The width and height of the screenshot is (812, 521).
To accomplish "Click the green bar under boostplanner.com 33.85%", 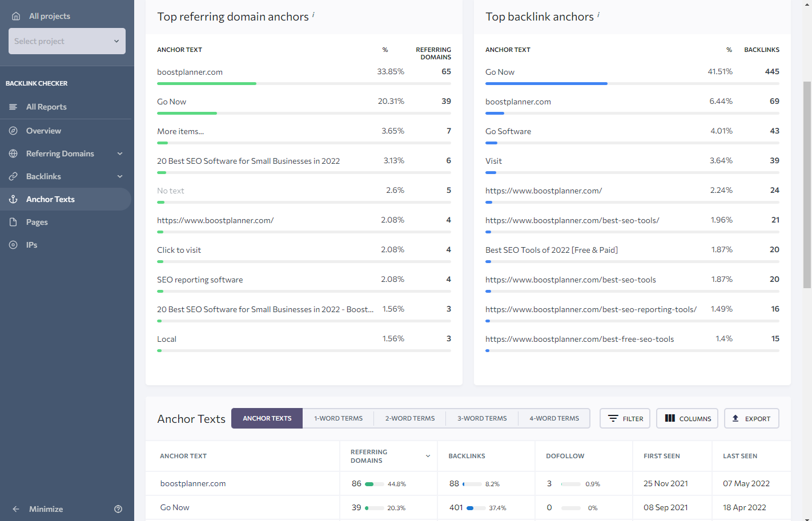I will pyautogui.click(x=207, y=83).
